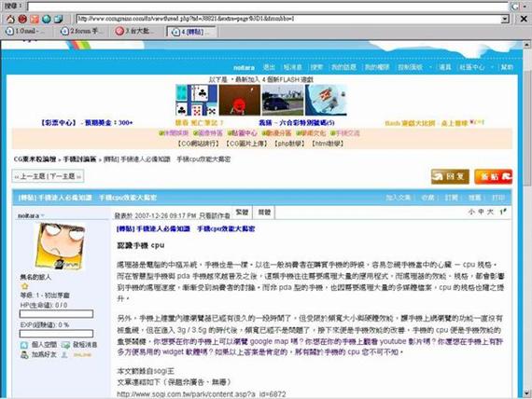Open dropdown arrow next to search go icon
Image resolution: width=532 pixels, height=399 pixels.
point(525,7)
